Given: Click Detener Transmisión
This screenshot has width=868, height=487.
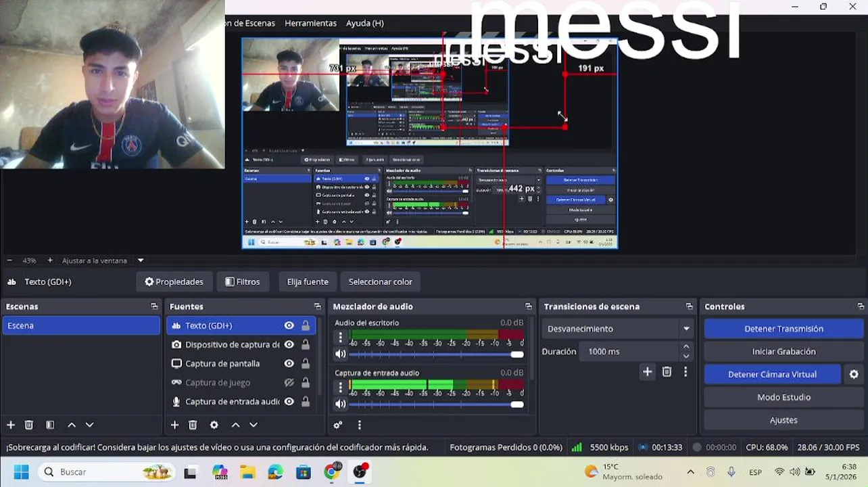Looking at the screenshot, I should pos(783,329).
